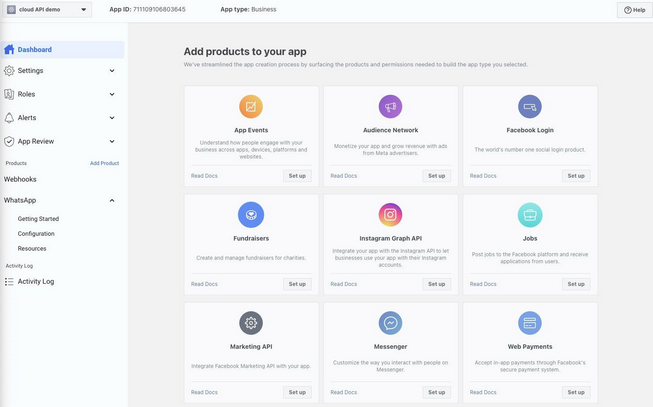Click the App Events product icon
This screenshot has height=407, width=653.
(x=251, y=107)
